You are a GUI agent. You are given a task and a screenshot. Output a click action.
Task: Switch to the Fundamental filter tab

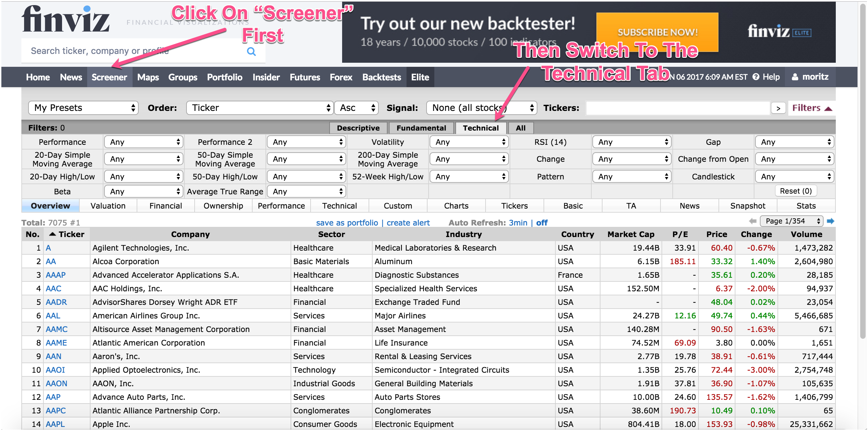(421, 128)
